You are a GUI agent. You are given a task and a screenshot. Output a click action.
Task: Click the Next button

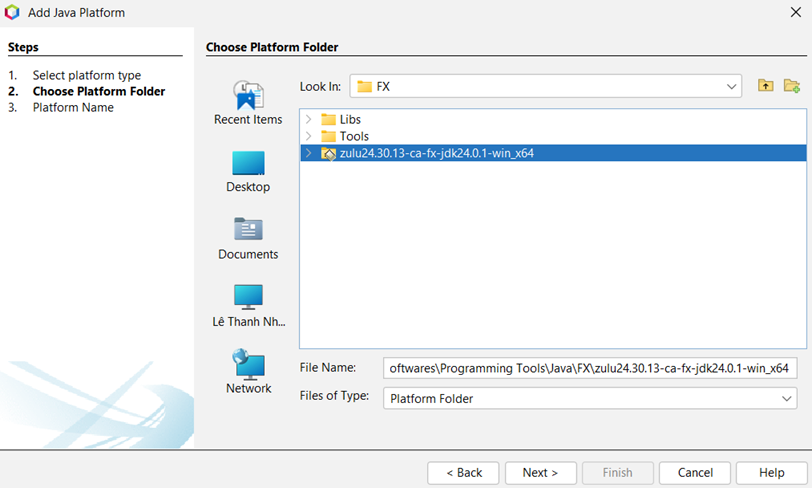click(541, 472)
